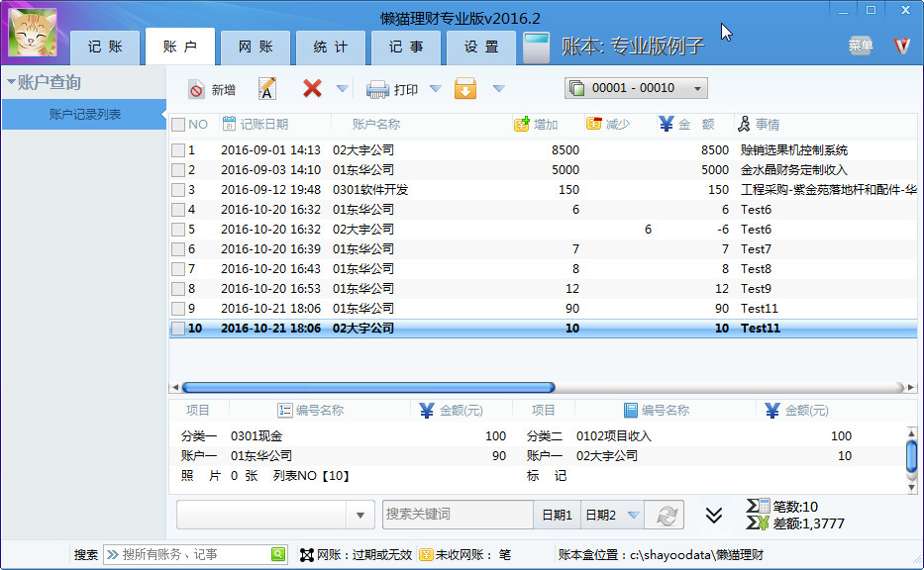This screenshot has width=924, height=570.
Task: Click the page range stacked pages icon
Action: point(577,88)
